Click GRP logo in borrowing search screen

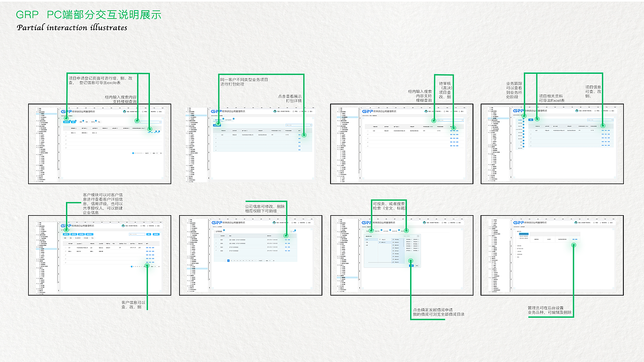[367, 223]
